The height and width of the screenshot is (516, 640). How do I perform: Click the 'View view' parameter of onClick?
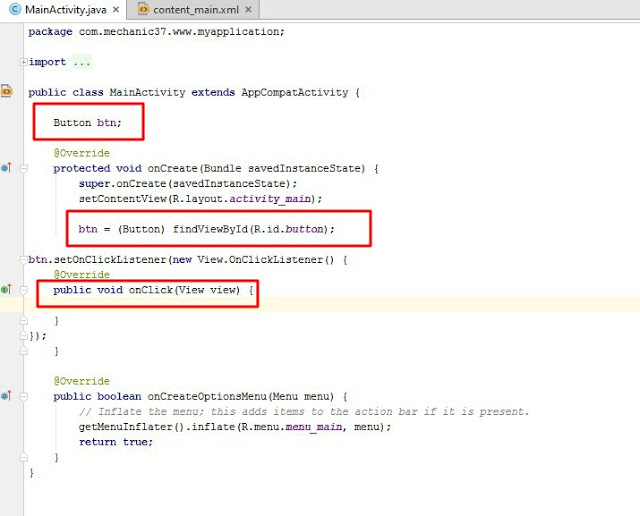coord(207,290)
